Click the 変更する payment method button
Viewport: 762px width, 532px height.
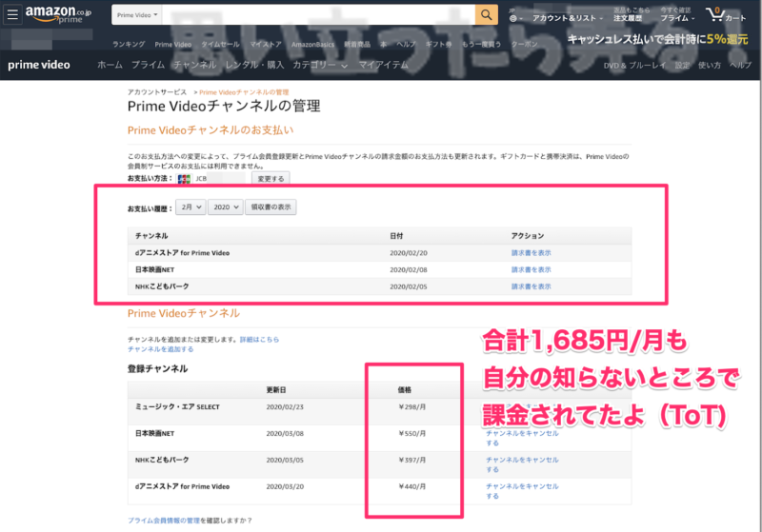pos(271,179)
